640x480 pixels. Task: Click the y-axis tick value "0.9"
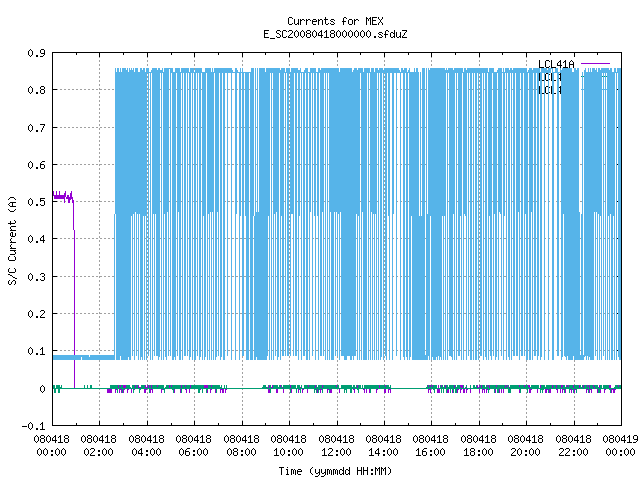pyautogui.click(x=36, y=53)
